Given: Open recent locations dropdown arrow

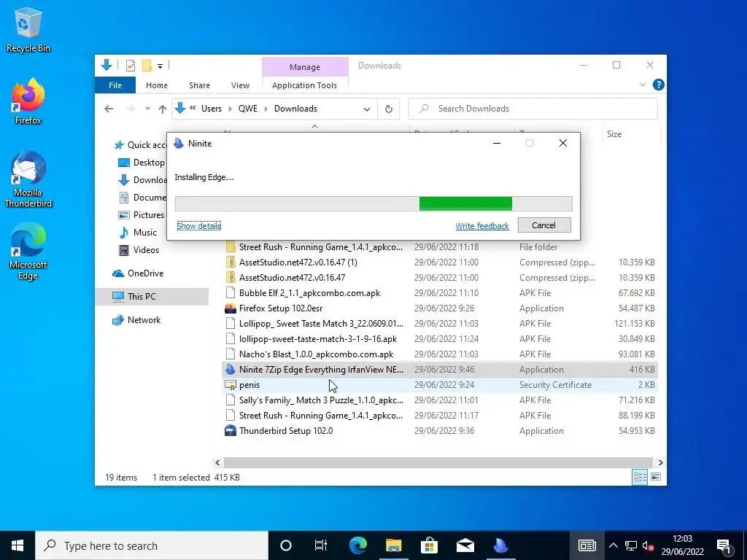Looking at the screenshot, I should pyautogui.click(x=147, y=109).
